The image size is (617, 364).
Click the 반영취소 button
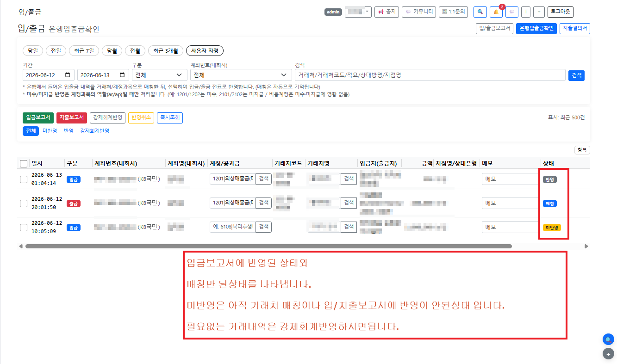pyautogui.click(x=141, y=117)
